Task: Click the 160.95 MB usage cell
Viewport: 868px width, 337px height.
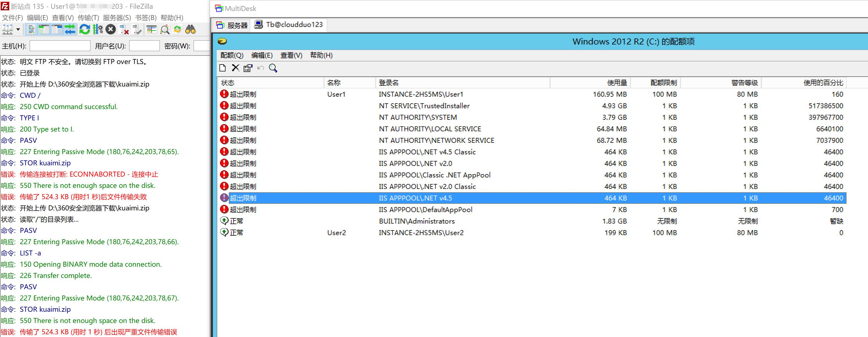Action: pyautogui.click(x=610, y=94)
